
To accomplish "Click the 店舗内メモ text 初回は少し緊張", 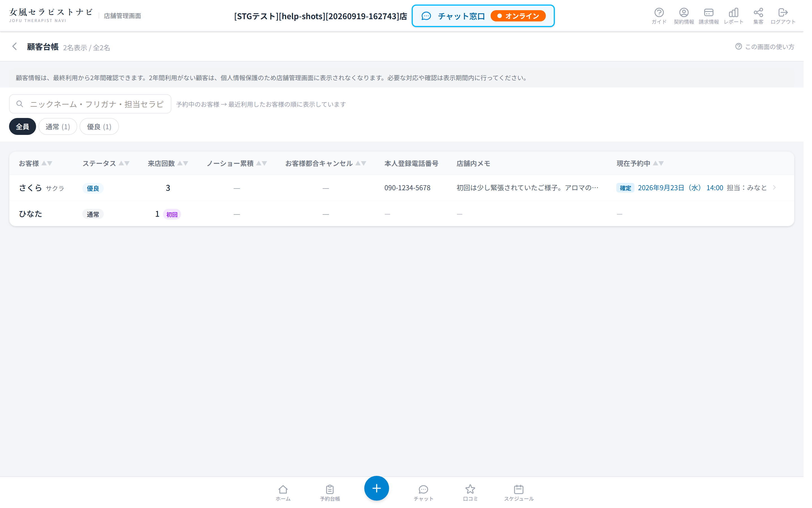I will (x=528, y=188).
